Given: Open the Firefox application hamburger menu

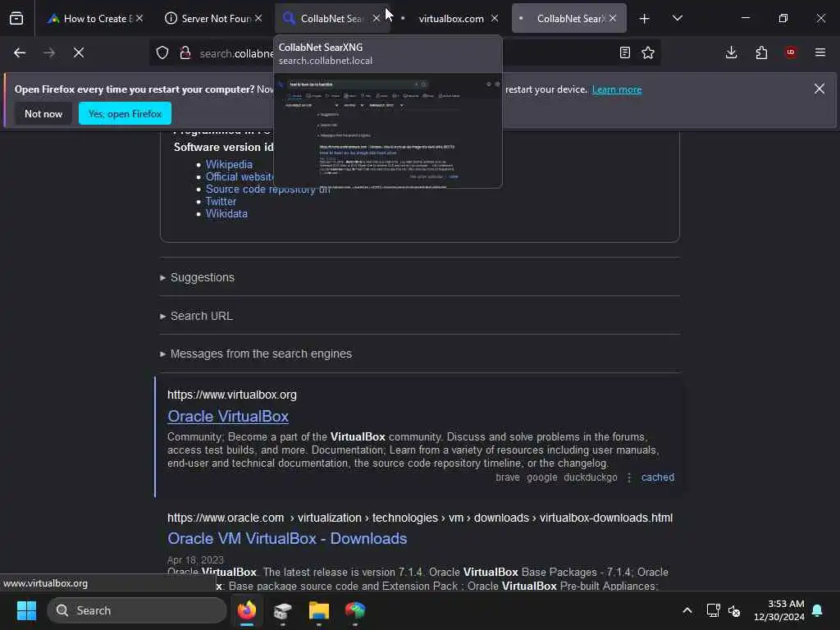Looking at the screenshot, I should click(x=820, y=52).
